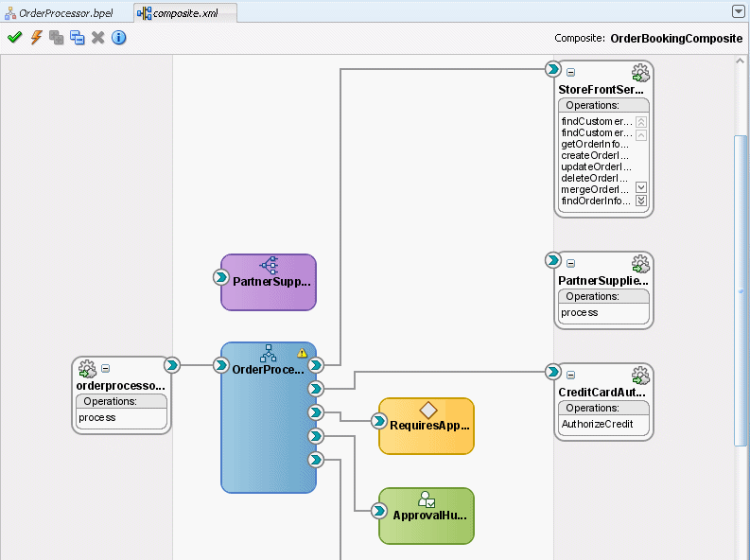The height and width of the screenshot is (560, 750).
Task: Open the editor tab list dropdown
Action: [739, 12]
